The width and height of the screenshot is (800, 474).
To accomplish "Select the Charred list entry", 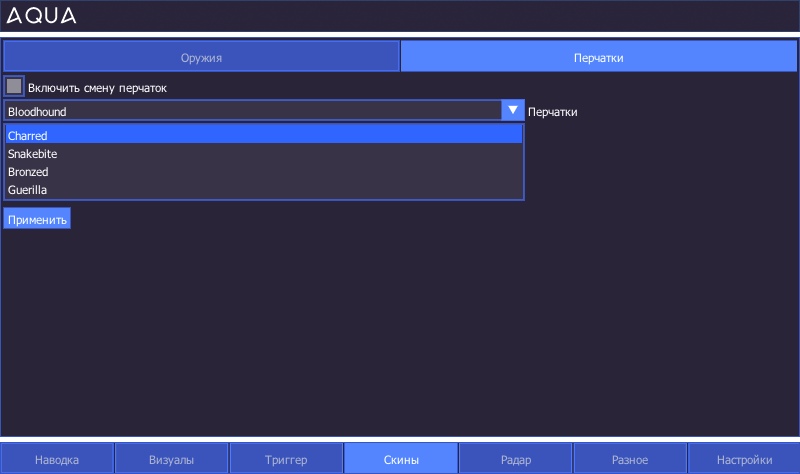I will pos(264,135).
